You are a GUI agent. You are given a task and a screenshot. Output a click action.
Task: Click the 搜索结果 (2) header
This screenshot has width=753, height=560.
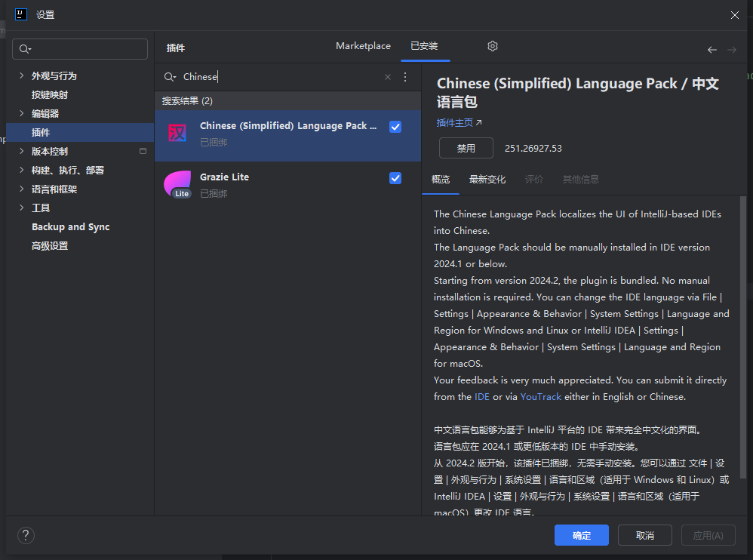tap(187, 101)
